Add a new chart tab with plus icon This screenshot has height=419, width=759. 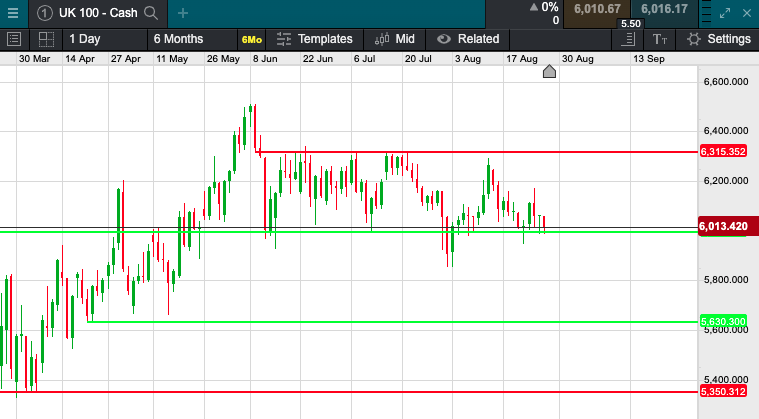coord(183,13)
